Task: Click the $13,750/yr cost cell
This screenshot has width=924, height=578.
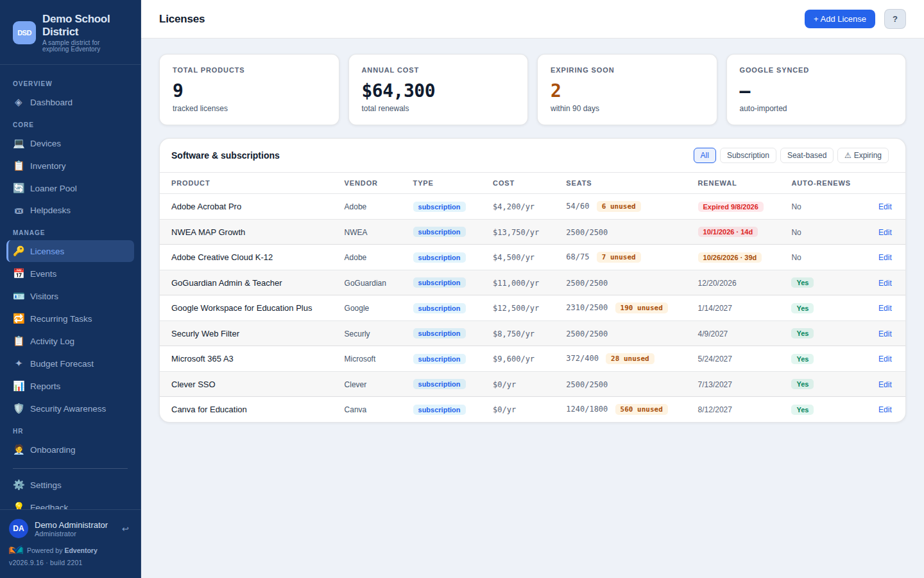Action: [x=516, y=232]
